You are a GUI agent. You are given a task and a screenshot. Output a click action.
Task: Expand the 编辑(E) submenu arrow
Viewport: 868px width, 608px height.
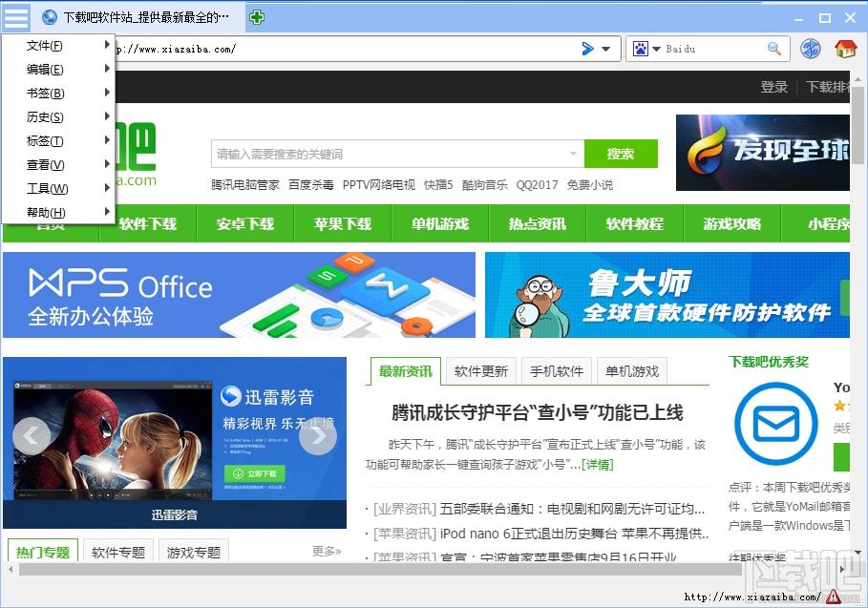(x=107, y=68)
